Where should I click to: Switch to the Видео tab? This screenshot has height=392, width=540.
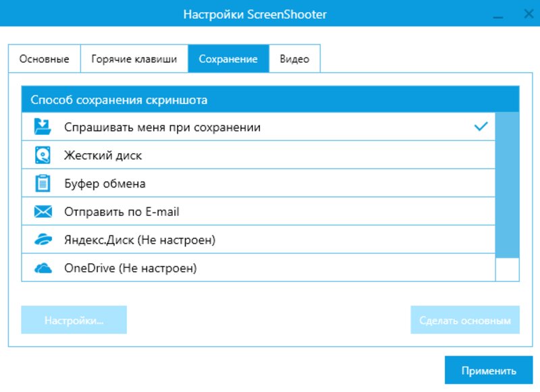tap(296, 59)
